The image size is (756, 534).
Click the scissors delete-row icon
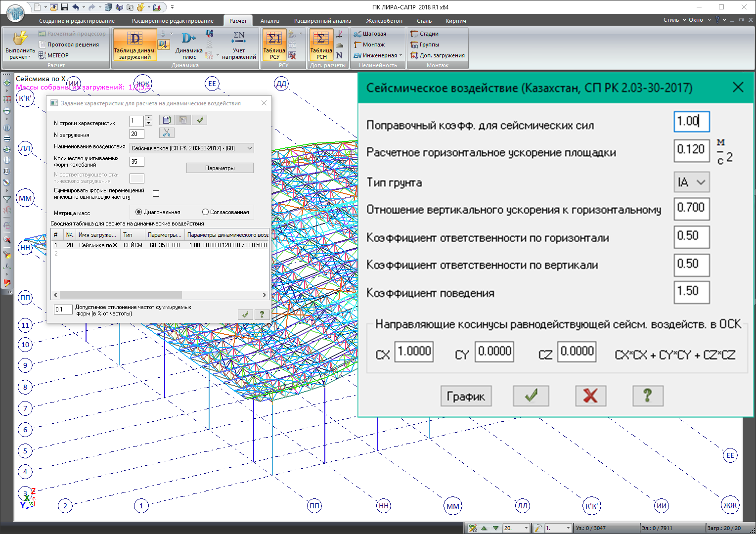click(167, 133)
